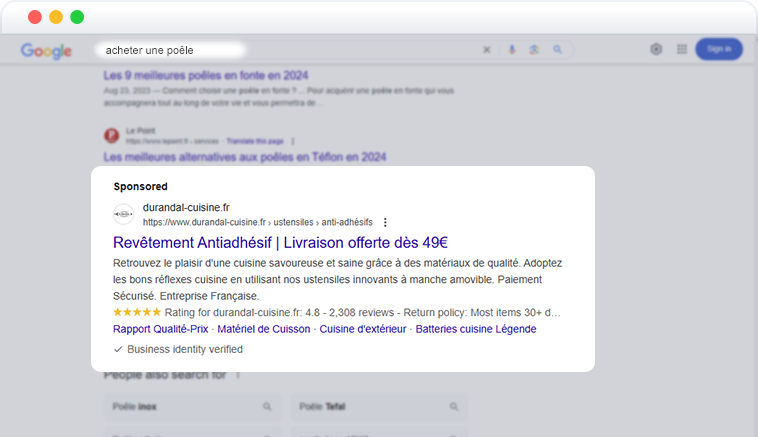
Task: Visit the Cuisine d'extérieur sitelink
Action: (363, 329)
